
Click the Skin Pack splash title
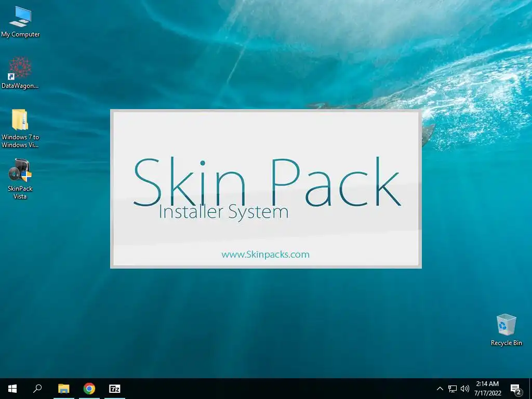(x=267, y=182)
